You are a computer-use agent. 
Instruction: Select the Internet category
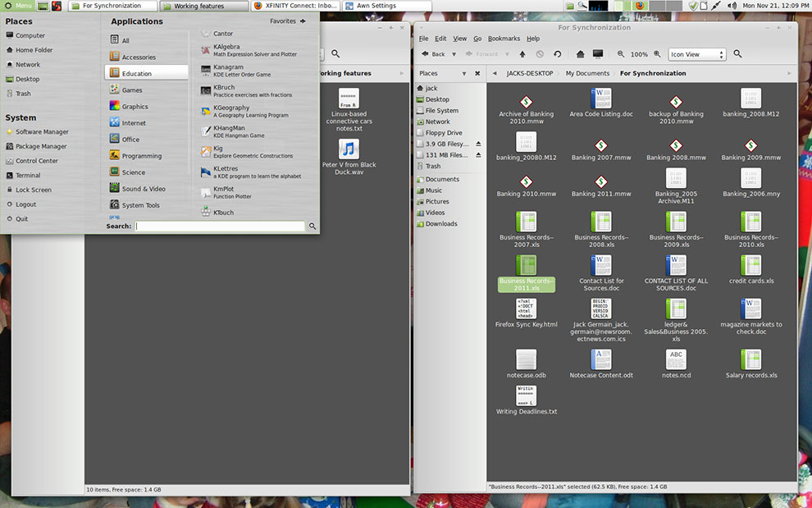point(146,123)
